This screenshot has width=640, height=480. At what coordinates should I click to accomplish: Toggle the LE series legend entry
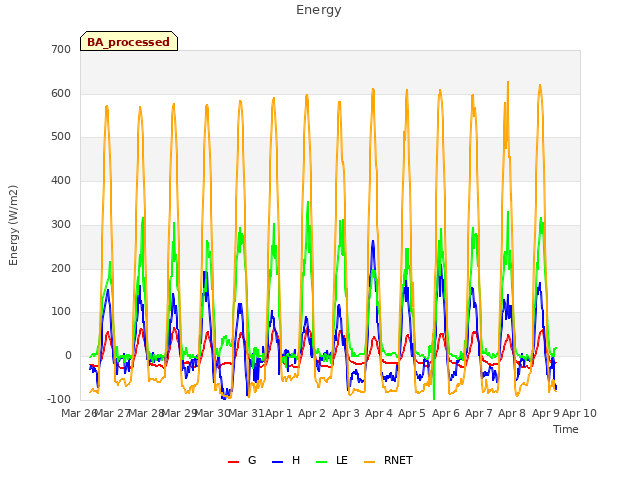(332, 460)
